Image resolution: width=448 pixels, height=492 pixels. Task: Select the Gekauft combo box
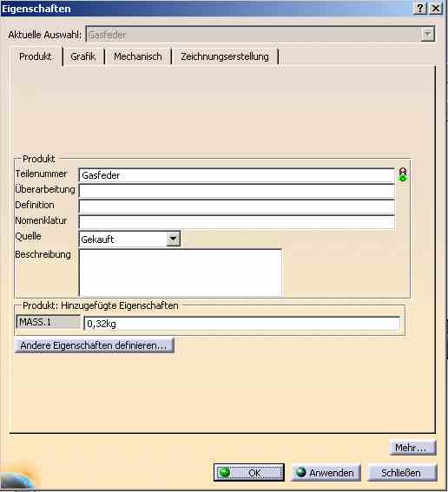click(x=129, y=239)
